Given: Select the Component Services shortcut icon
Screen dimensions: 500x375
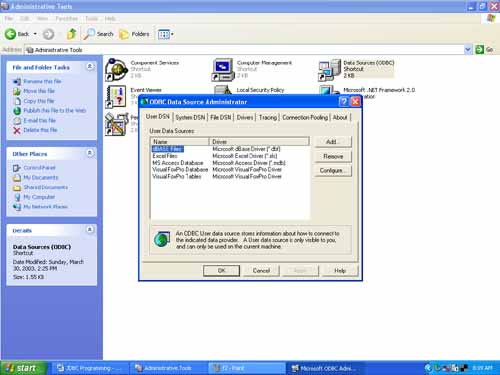Looking at the screenshot, I should click(116, 69).
